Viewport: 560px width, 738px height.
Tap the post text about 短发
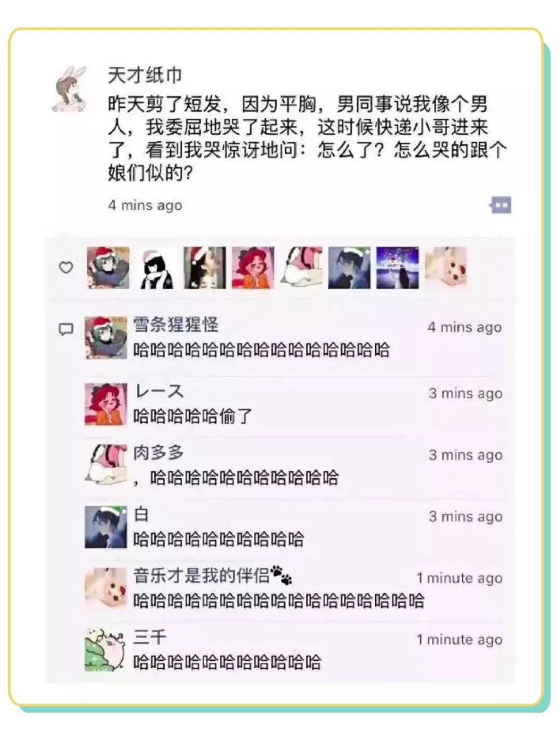click(x=307, y=138)
